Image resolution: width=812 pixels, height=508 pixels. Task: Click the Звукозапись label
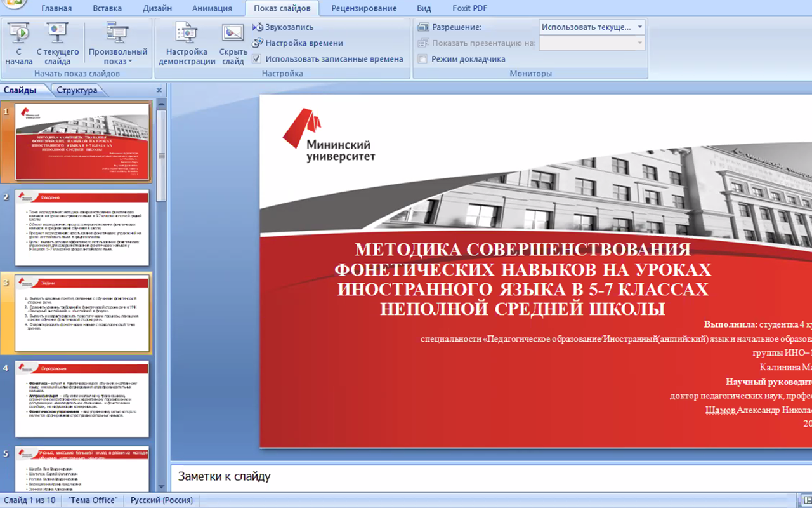click(x=289, y=27)
